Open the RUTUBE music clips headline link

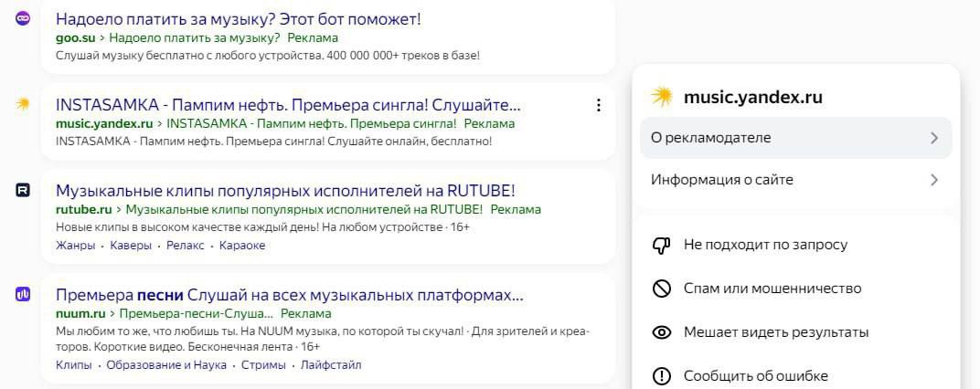coord(285,190)
